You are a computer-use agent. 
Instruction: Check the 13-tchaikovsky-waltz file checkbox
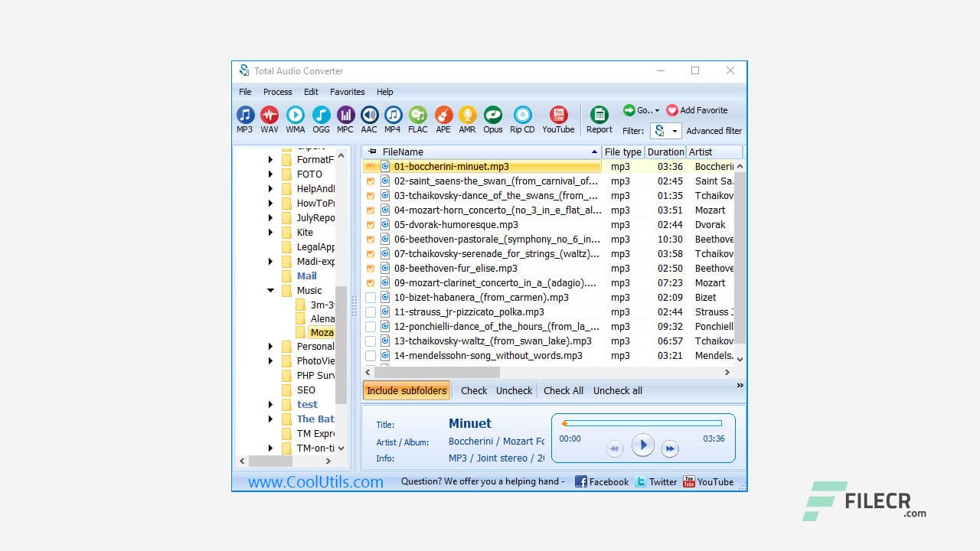click(x=372, y=341)
